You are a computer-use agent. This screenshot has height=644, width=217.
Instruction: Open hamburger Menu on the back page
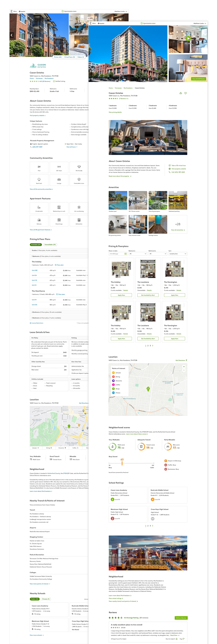coord(12,11)
